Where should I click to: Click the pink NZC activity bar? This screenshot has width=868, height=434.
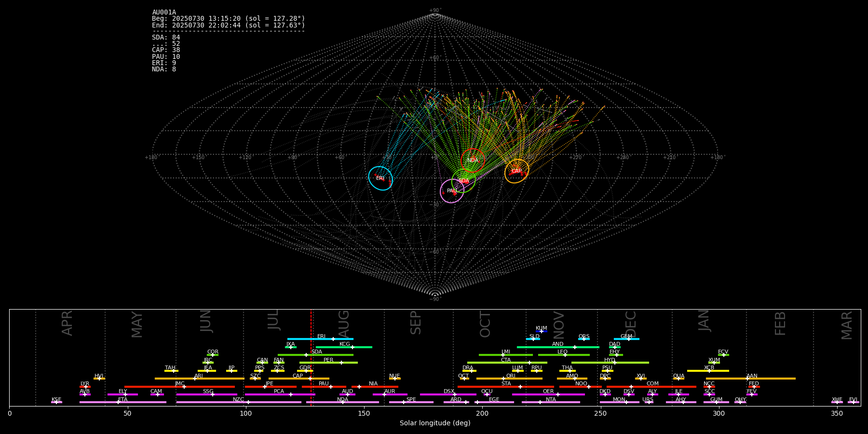pos(239,402)
